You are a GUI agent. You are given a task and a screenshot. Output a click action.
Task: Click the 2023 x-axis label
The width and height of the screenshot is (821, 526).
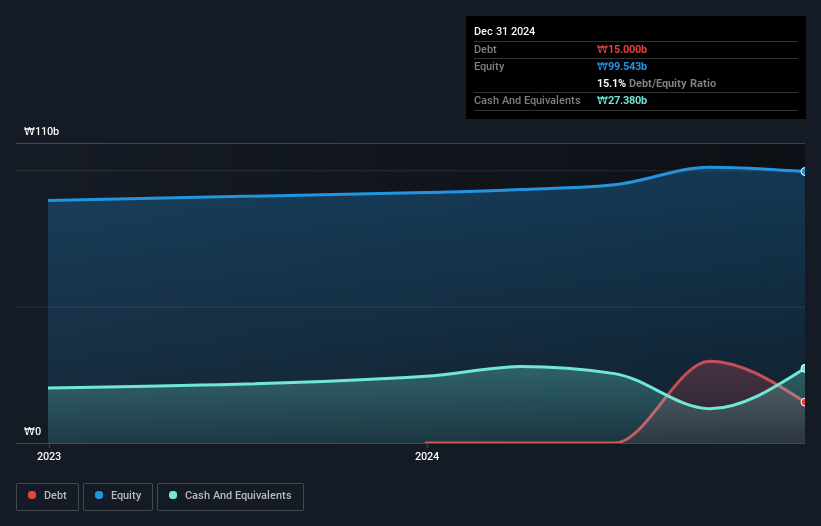(49, 456)
